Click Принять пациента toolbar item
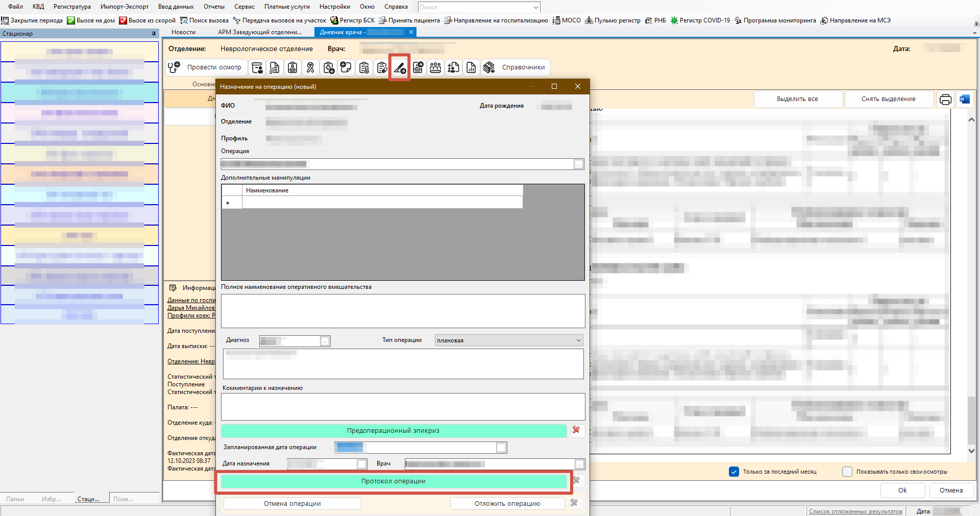Viewport: 980px width, 516px height. [x=409, y=20]
